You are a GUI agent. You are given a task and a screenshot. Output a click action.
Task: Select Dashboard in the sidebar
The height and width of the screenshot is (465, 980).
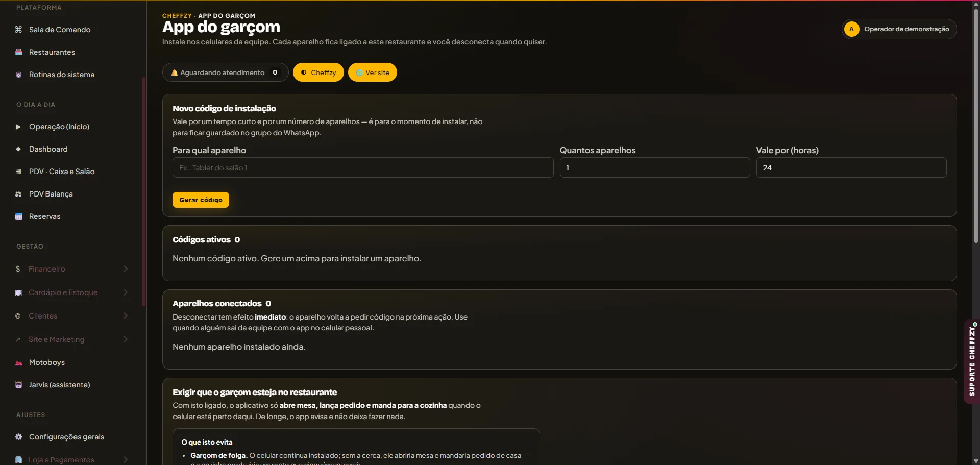pos(71,149)
